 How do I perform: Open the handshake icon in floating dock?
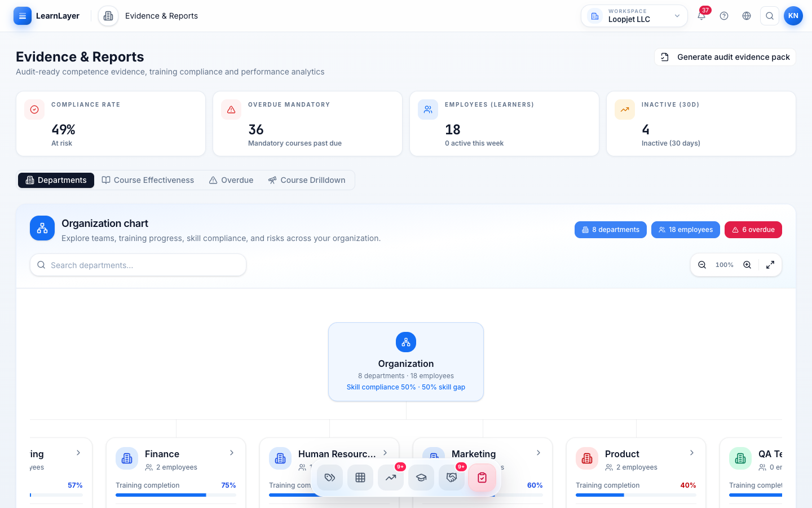click(x=452, y=478)
